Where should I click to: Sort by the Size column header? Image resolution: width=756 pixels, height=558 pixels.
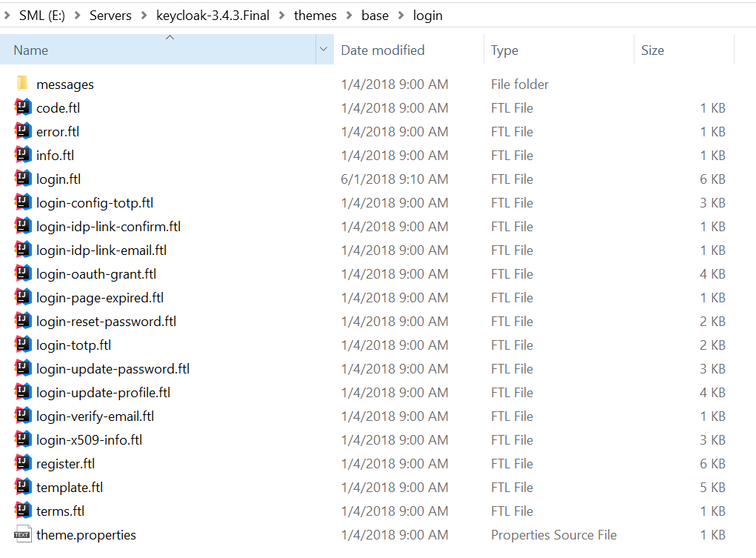684,49
